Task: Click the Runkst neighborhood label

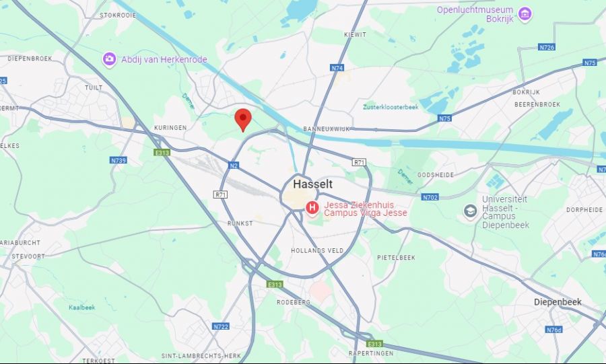Action: (240, 223)
